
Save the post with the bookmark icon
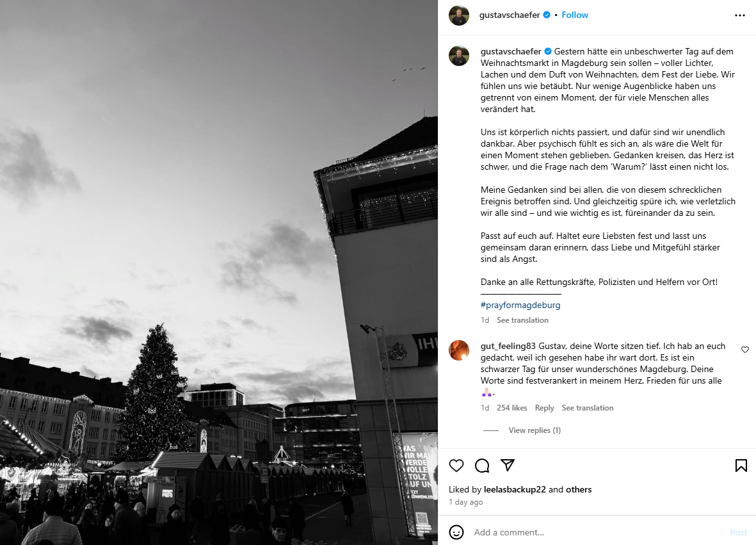tap(741, 466)
